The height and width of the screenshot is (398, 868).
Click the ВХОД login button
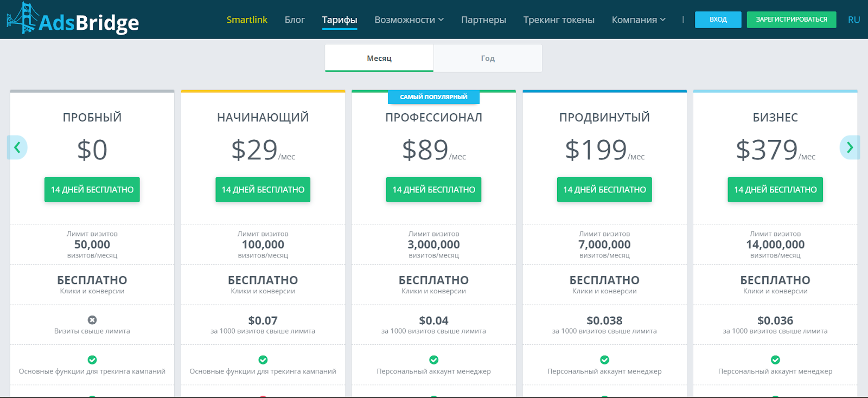718,20
